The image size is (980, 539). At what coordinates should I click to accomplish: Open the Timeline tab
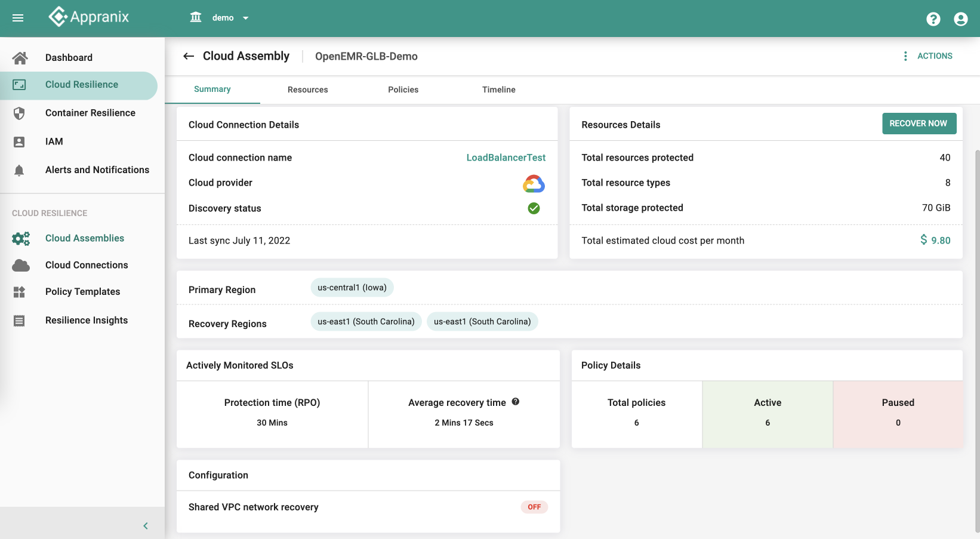pos(498,90)
